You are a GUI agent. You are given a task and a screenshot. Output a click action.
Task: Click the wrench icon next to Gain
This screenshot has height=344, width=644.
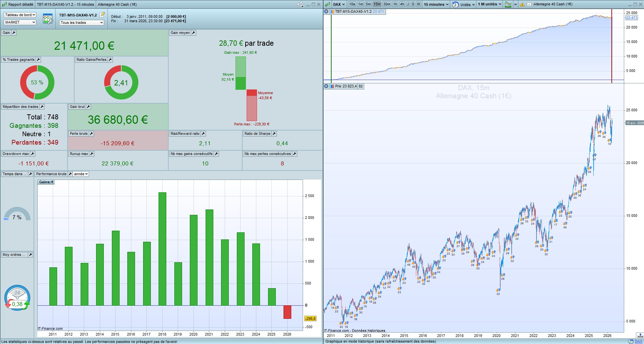(x=14, y=33)
